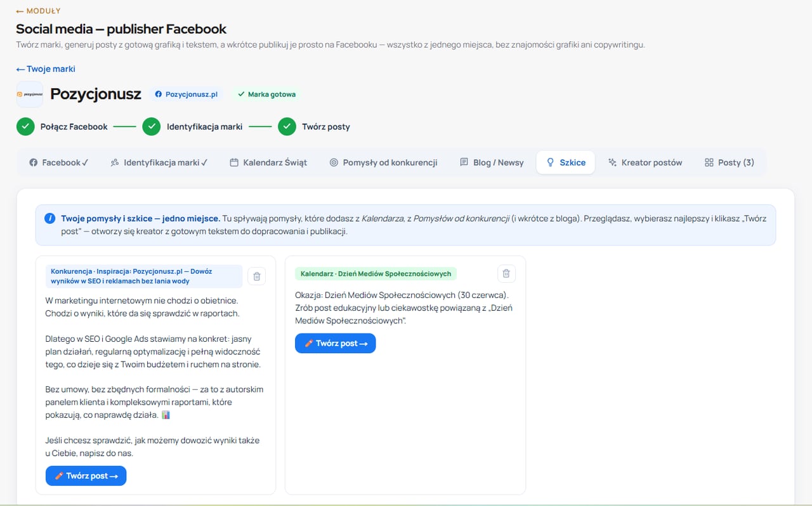Click the bold text 'Twoje pomysły i szkice — jedno miejsce.'

[141, 218]
